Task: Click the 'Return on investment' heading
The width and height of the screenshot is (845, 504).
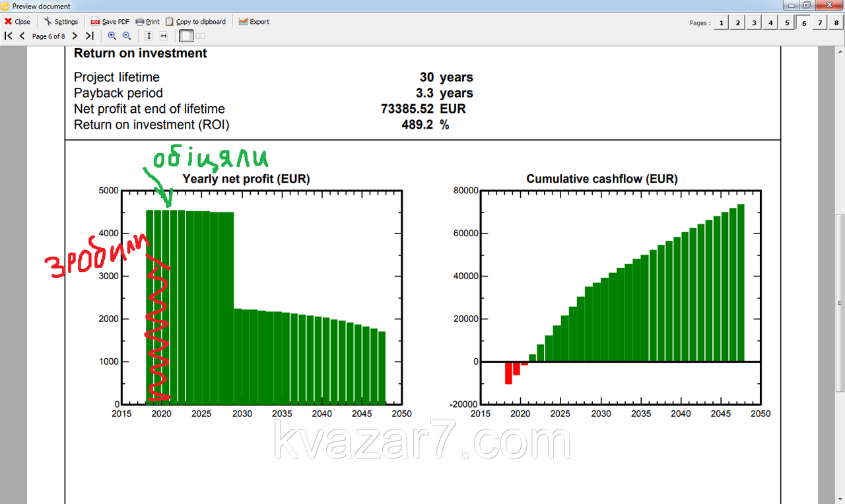Action: 140,53
